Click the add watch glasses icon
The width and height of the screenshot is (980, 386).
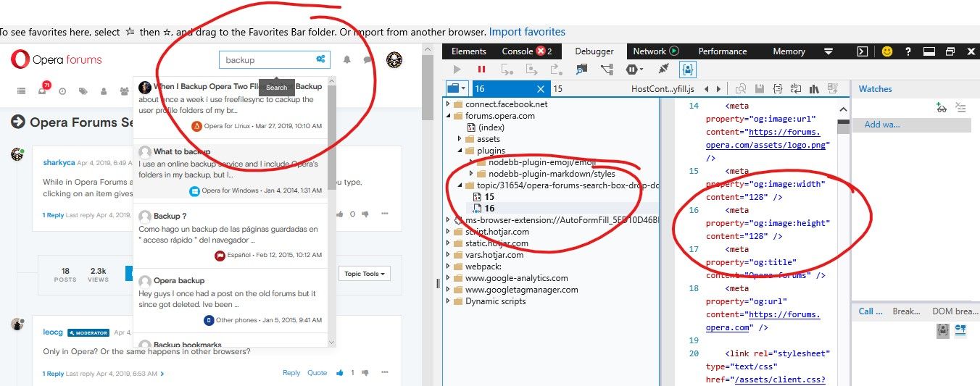941,108
